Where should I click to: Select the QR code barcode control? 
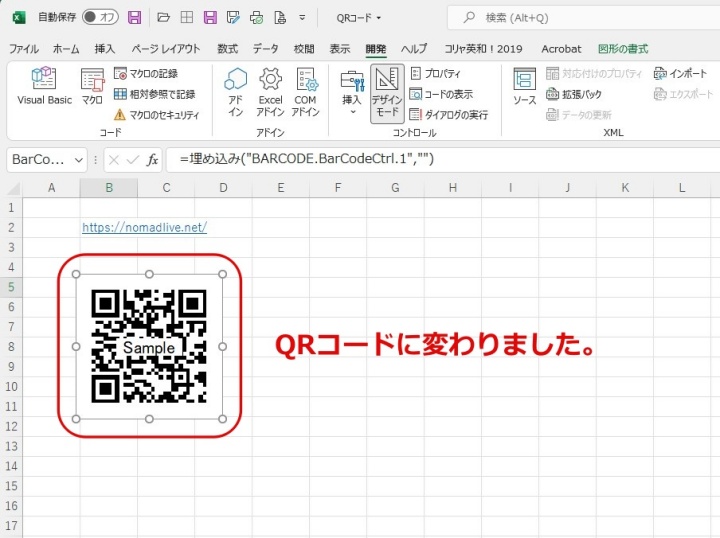tap(149, 346)
